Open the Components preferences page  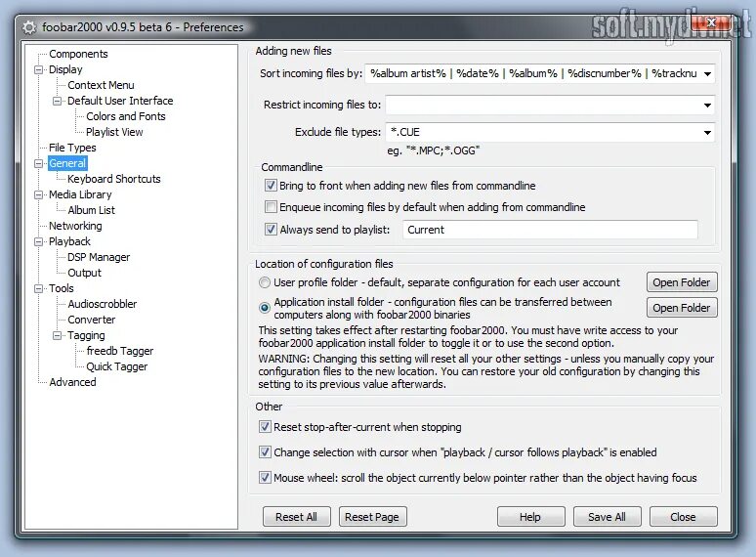click(78, 54)
